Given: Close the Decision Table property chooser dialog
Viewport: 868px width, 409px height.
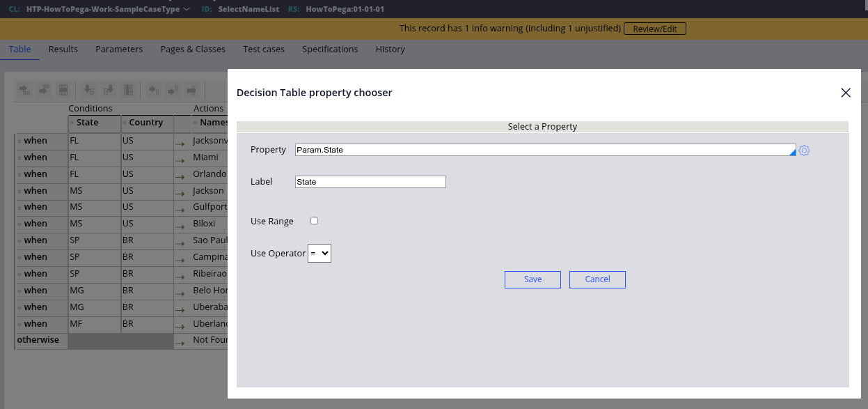Looking at the screenshot, I should coord(846,93).
